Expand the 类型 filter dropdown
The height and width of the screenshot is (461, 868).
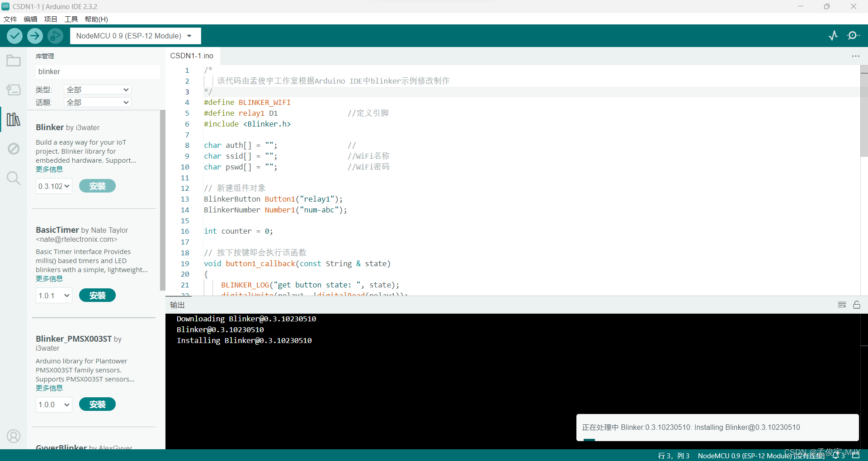click(98, 89)
